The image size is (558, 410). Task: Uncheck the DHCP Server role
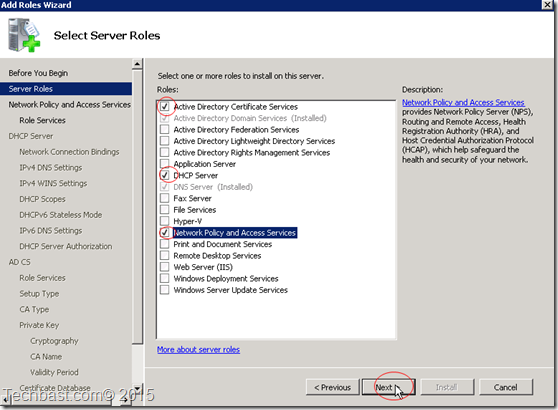(164, 175)
